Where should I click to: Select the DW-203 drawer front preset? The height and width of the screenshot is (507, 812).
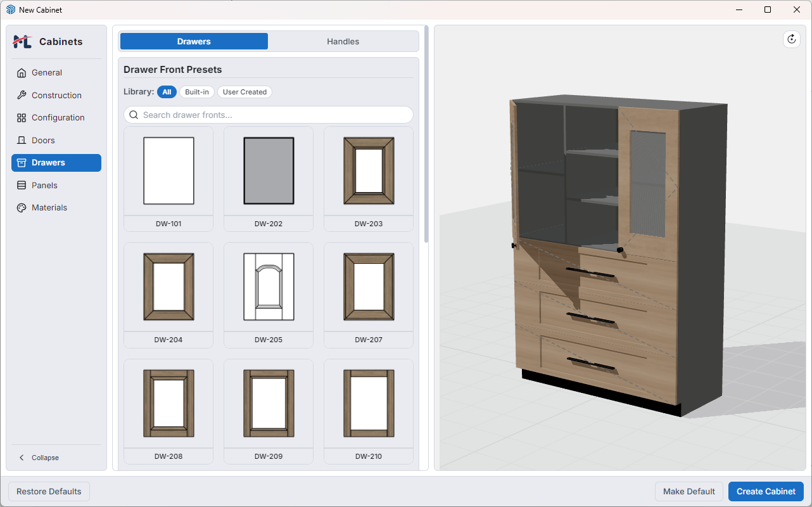369,179
